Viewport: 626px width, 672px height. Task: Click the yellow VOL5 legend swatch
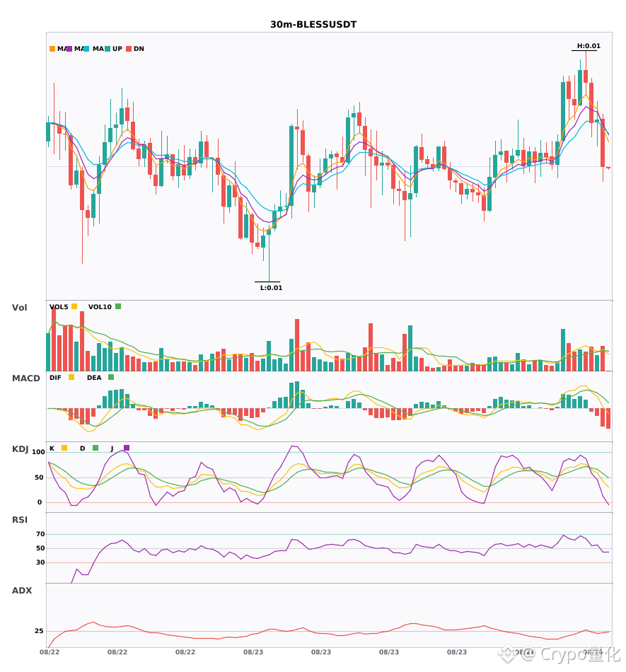(74, 306)
